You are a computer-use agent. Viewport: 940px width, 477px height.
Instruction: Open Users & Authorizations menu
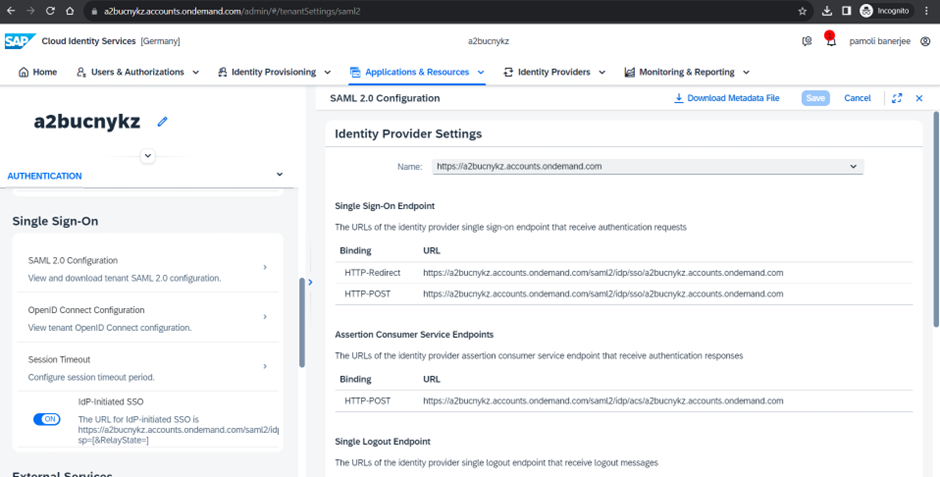[138, 72]
